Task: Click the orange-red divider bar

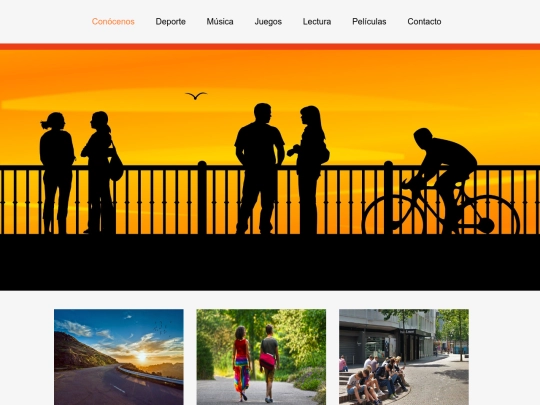Action: click(x=270, y=47)
